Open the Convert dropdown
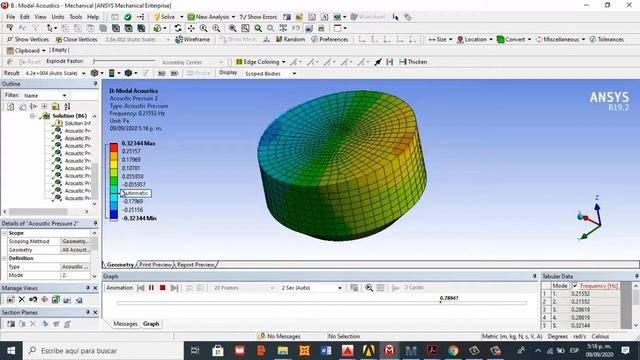The image size is (640, 360). (514, 39)
